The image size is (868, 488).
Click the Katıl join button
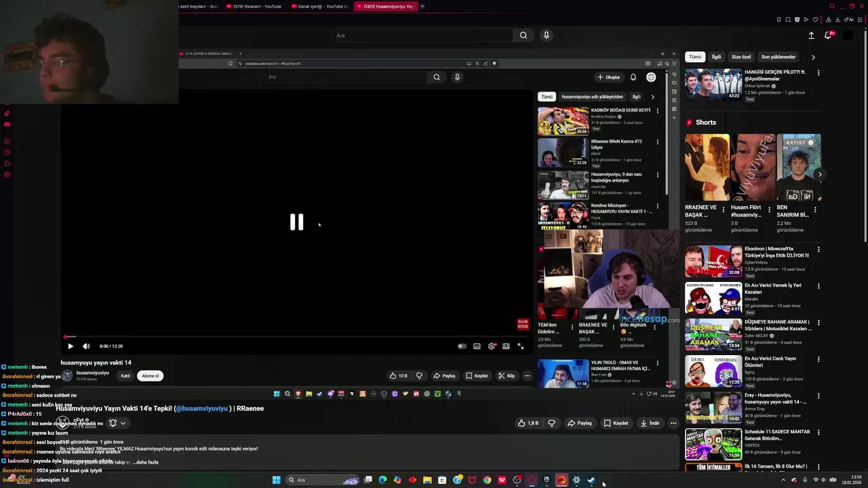pos(125,375)
